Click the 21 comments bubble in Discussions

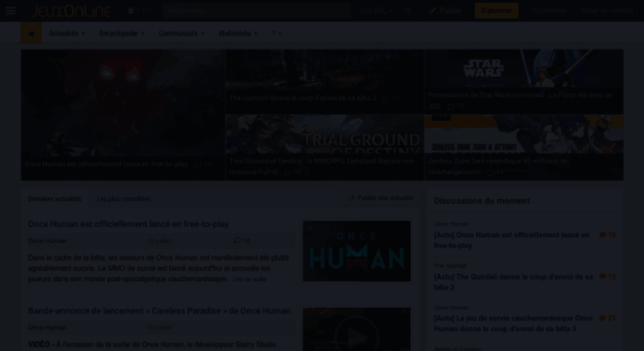tap(608, 318)
